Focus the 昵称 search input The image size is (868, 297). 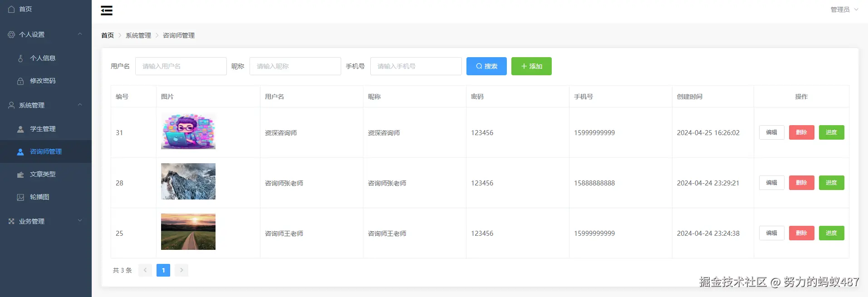[295, 66]
